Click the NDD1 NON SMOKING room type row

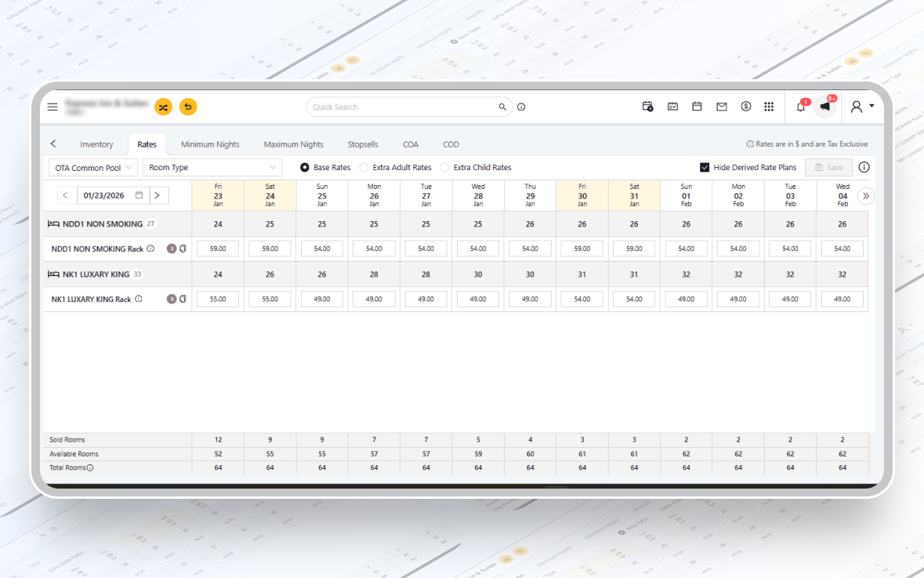(455, 224)
